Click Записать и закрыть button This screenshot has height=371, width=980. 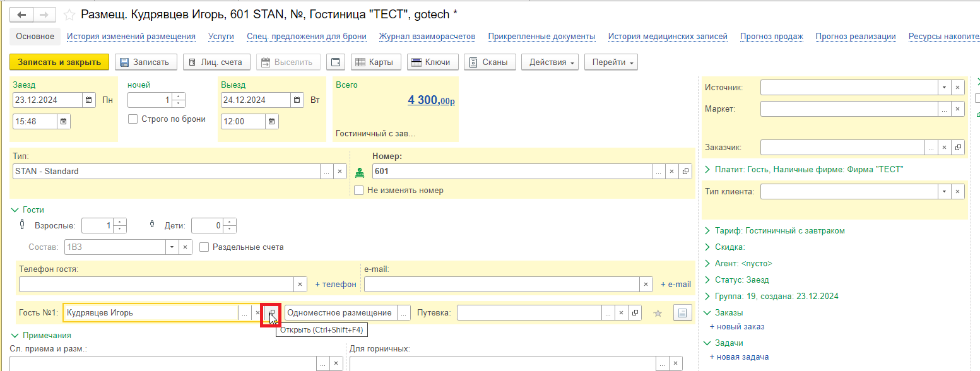59,62
